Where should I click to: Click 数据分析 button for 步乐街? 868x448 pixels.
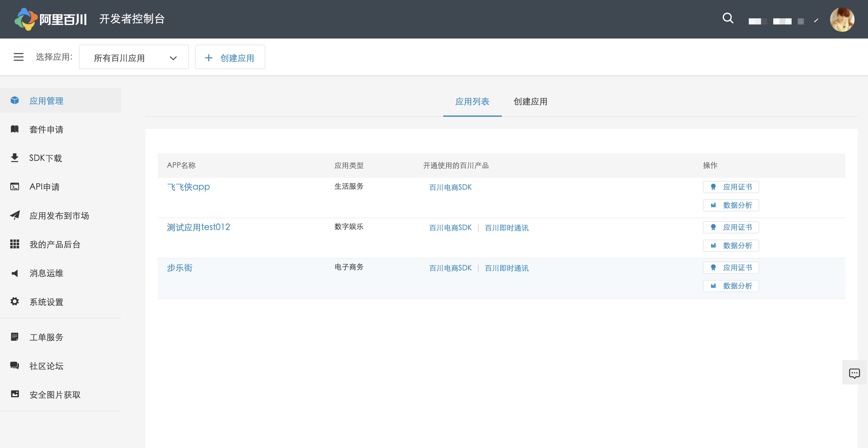[731, 286]
